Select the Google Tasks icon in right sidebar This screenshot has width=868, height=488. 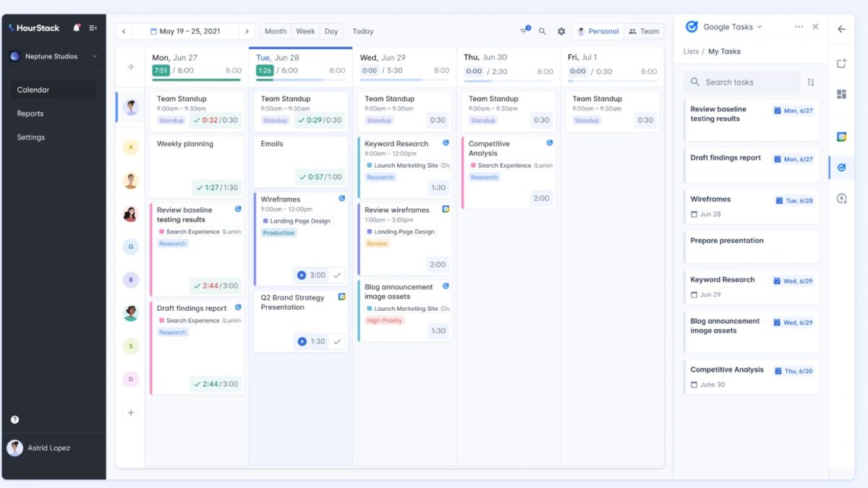click(841, 167)
